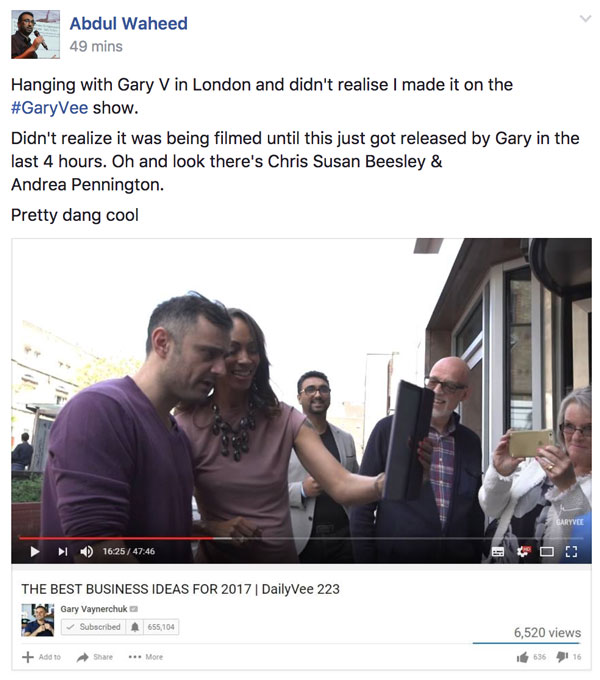Open Abdul Waheed's profile name link

(x=129, y=23)
